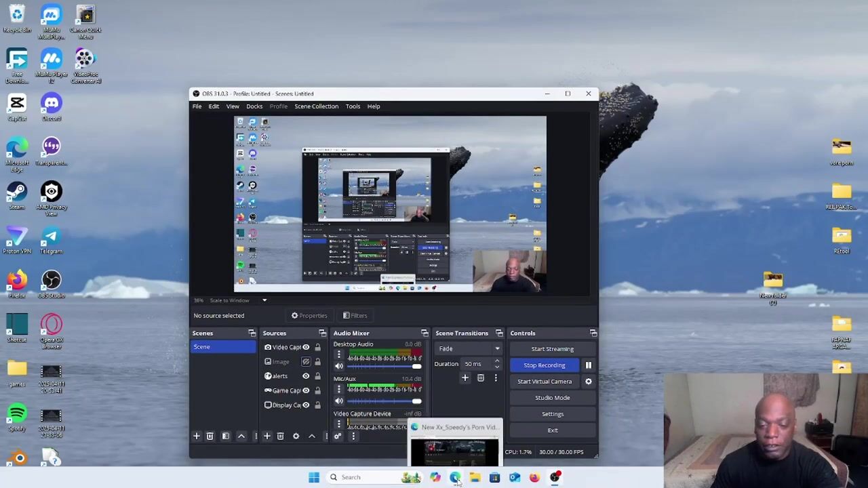Show the hidden Image source
Image resolution: width=868 pixels, height=488 pixels.
coord(306,362)
